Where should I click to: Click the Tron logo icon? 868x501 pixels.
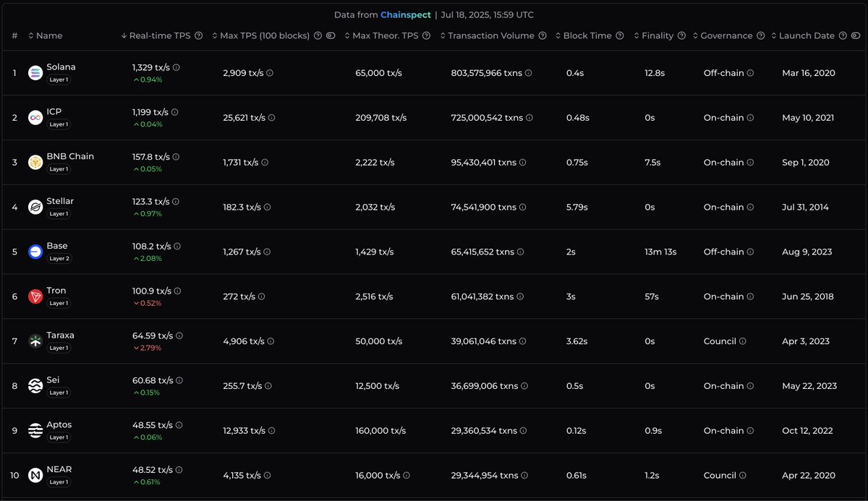35,297
